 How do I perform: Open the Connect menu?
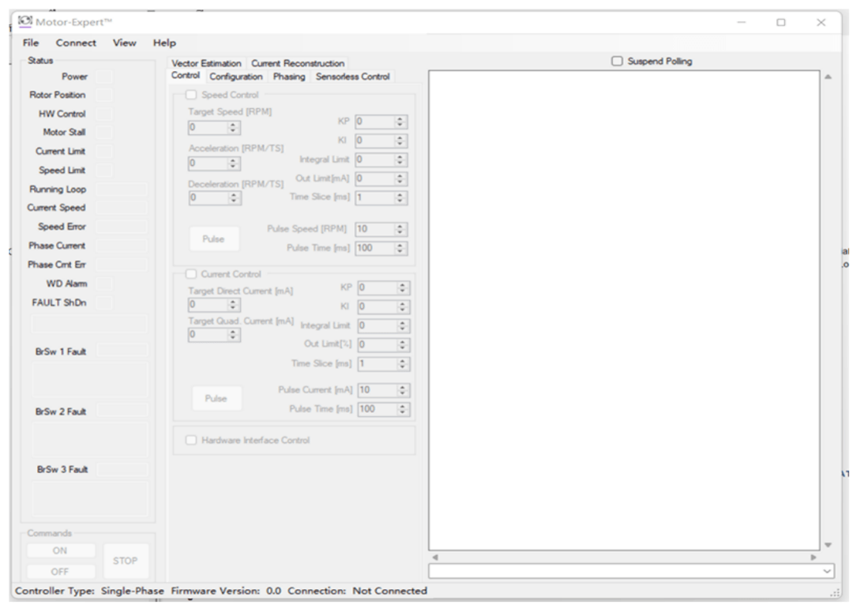(x=76, y=43)
